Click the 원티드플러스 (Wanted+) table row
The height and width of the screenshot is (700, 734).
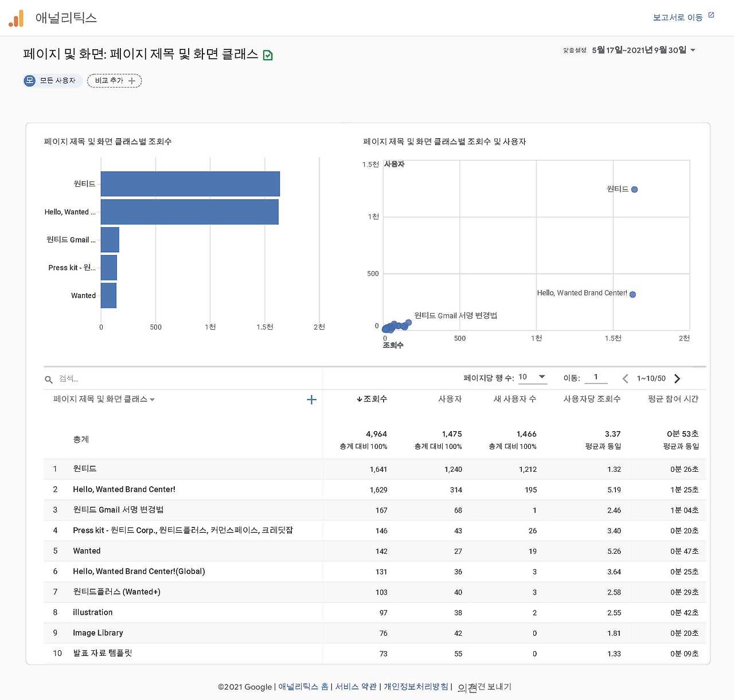tap(375, 592)
